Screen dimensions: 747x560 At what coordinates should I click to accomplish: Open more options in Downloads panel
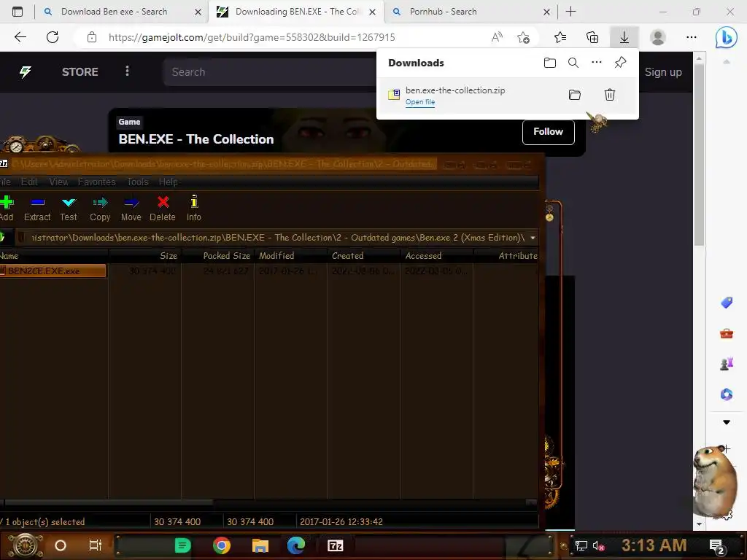[x=597, y=63]
